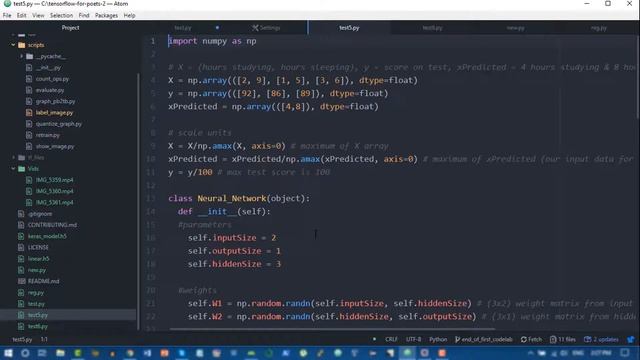This screenshot has height=360, width=640.
Task: Open the Windows Start button
Action: 8,353
